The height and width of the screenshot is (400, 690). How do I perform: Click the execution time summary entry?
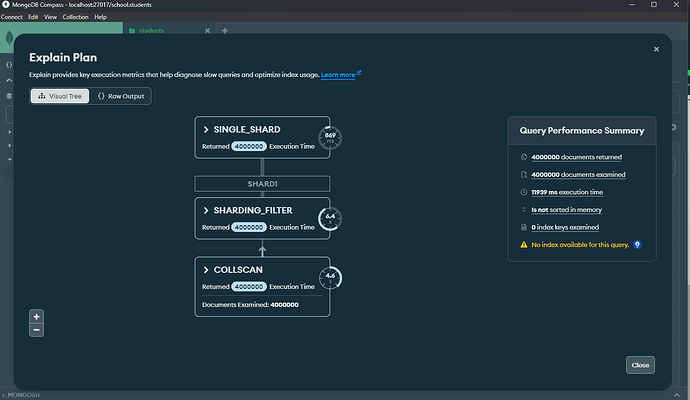pyautogui.click(x=567, y=192)
